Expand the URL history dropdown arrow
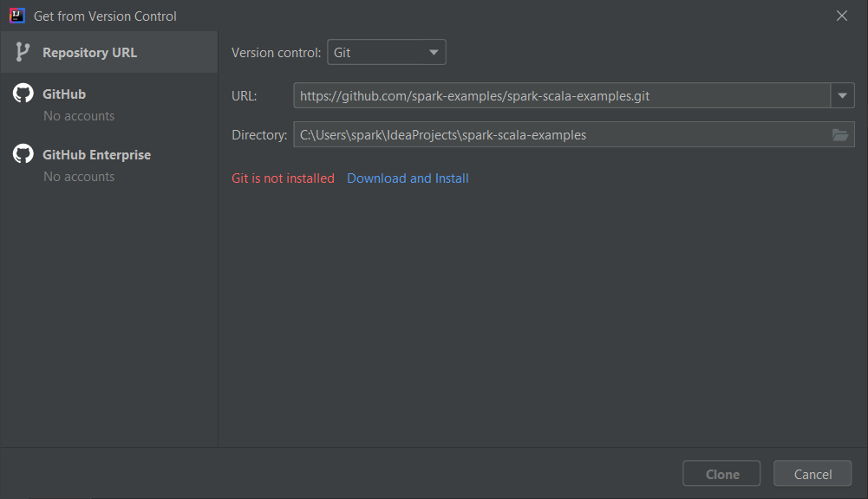Screen dimensions: 868x499 (x=843, y=95)
